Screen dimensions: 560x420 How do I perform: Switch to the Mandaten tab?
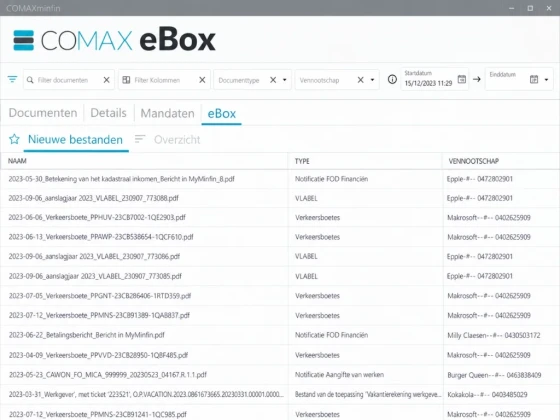168,113
